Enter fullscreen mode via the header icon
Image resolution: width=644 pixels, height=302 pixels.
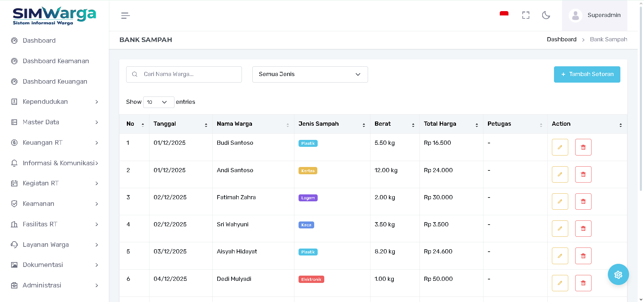[x=525, y=15]
